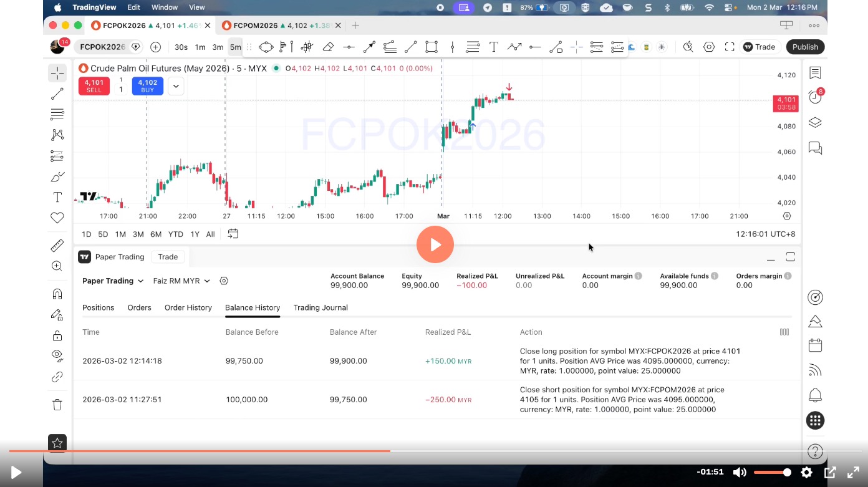Toggle lock all drawing tools

pyautogui.click(x=57, y=335)
